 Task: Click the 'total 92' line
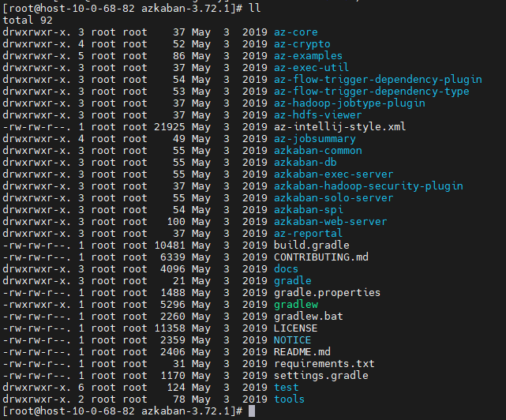[28, 21]
